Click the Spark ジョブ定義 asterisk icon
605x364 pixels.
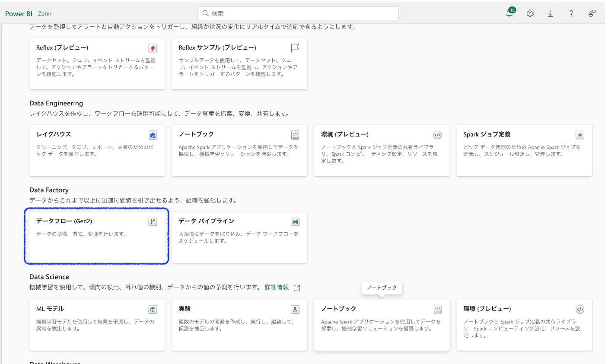(x=580, y=135)
